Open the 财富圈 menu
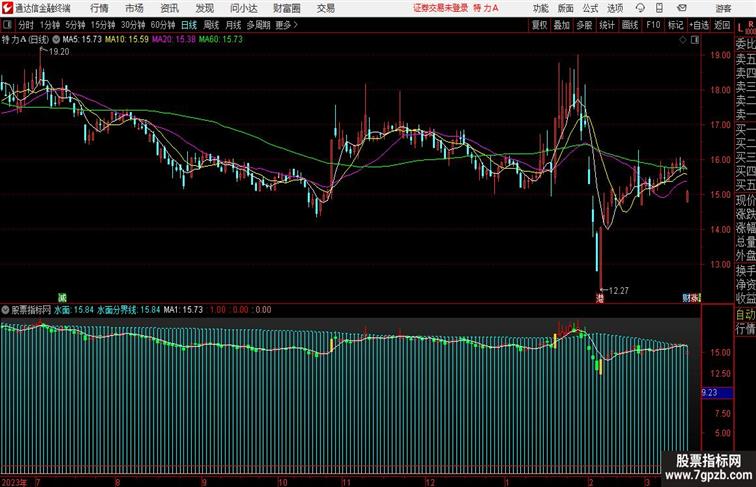Screen dimensions: 756x487 [x=287, y=8]
